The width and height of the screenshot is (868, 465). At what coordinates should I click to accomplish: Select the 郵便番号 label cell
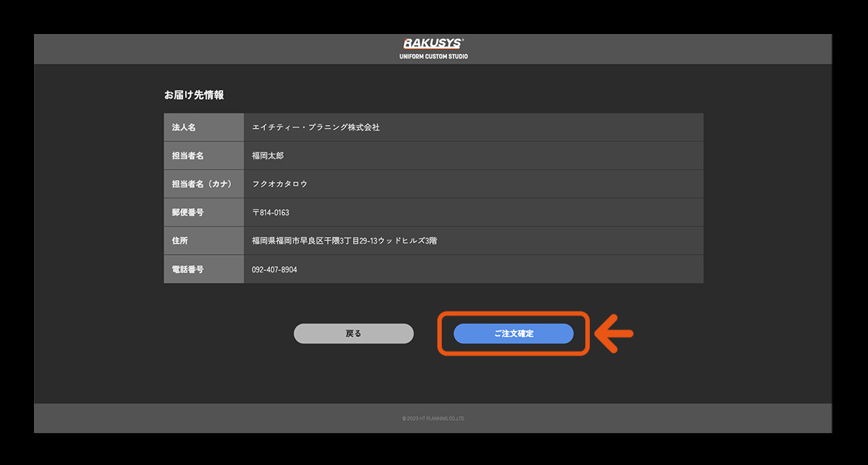coord(188,213)
